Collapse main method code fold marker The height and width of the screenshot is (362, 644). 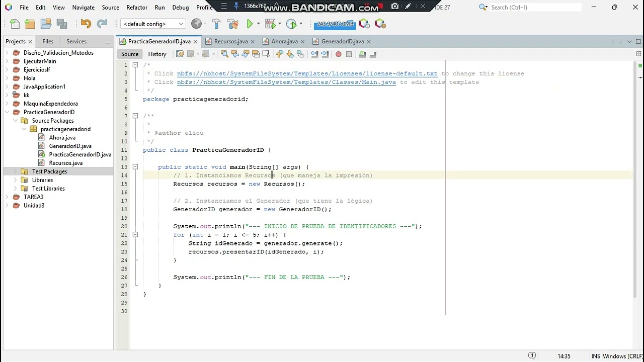pos(135,166)
